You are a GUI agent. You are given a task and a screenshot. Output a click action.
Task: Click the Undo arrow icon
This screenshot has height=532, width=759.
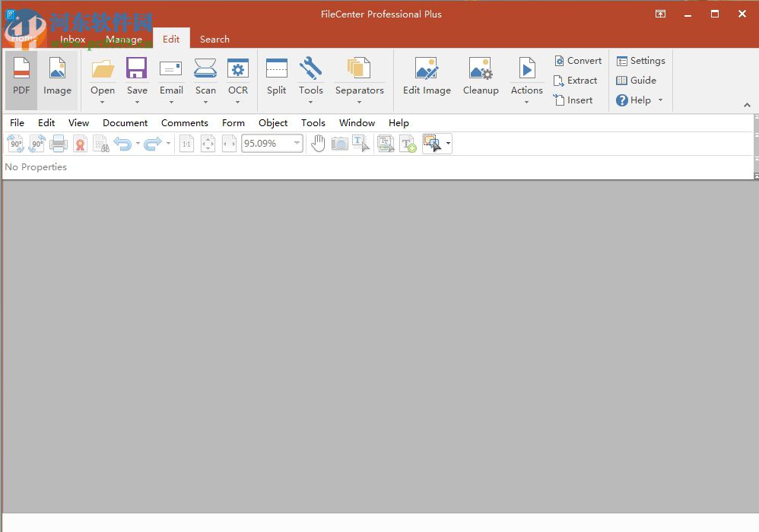(122, 143)
